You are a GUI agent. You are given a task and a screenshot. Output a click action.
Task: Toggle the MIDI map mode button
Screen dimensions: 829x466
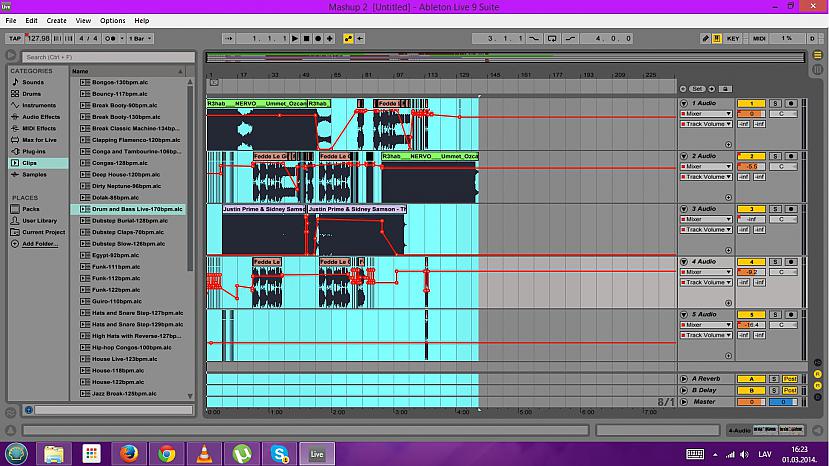[x=759, y=39]
